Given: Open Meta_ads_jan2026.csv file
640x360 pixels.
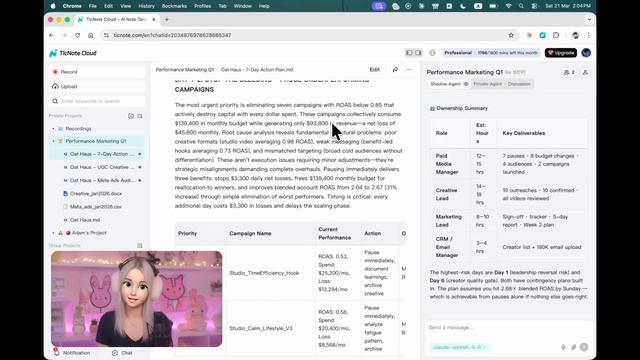Looking at the screenshot, I should [x=96, y=207].
